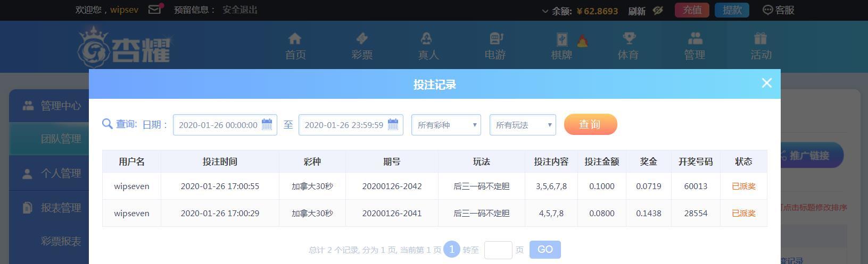Click the mail envelope message icon
Image resolution: width=868 pixels, height=264 pixels.
pyautogui.click(x=154, y=10)
